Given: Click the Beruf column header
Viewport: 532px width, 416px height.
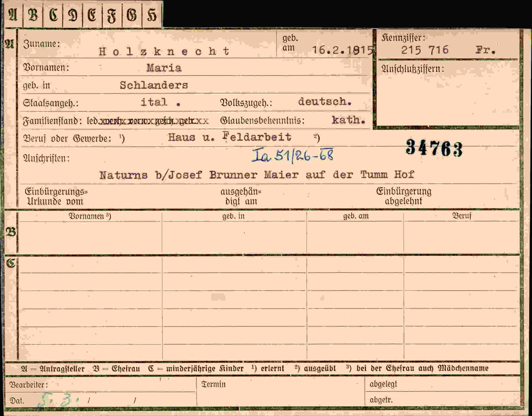Looking at the screenshot, I should tap(462, 216).
